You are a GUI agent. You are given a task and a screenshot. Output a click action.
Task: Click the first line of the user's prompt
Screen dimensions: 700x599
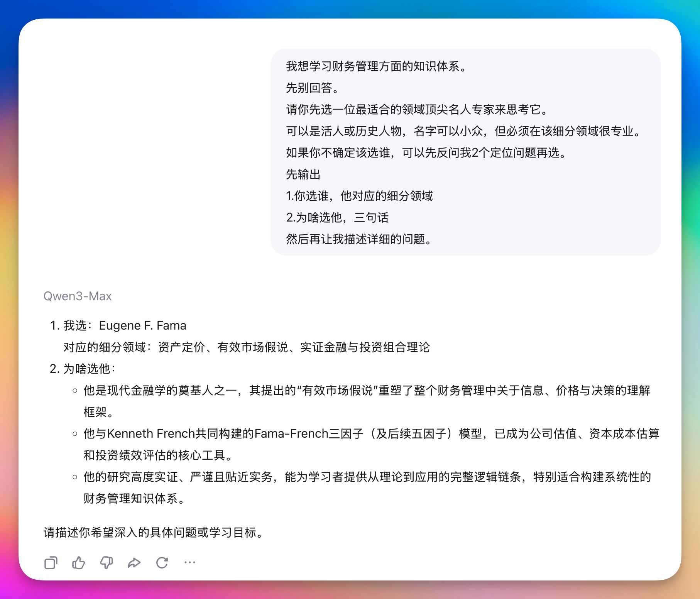[x=375, y=66]
